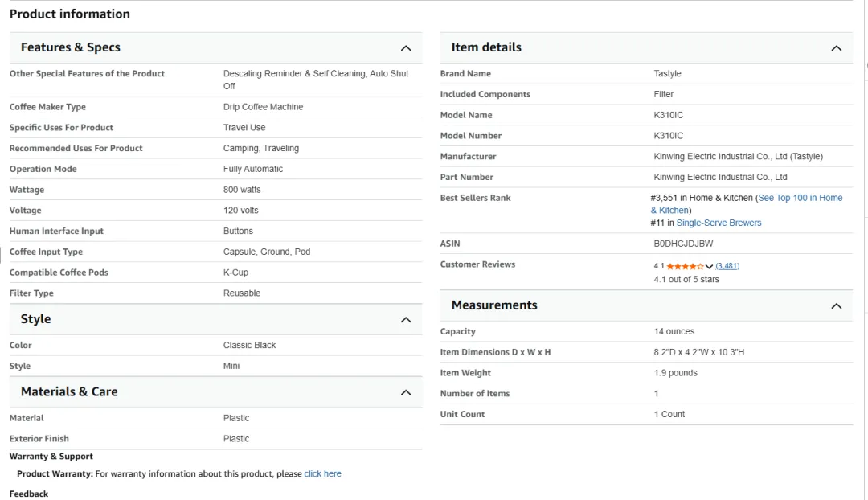Click the Part Number value Kinwing Electric
Screen dimensions: 868x500
(x=720, y=177)
